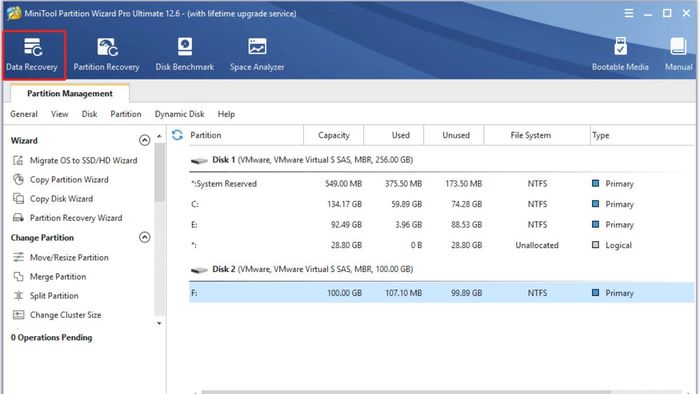Viewport: 700px width, 394px height.
Task: Click the Disk 1 header row text
Action: pyautogui.click(x=312, y=160)
